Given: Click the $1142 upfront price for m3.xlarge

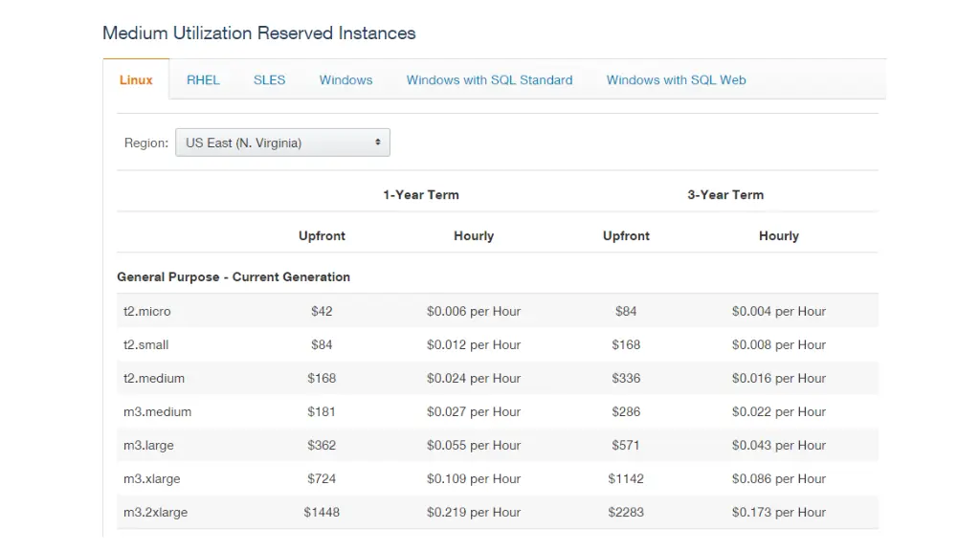Looking at the screenshot, I should point(626,479).
